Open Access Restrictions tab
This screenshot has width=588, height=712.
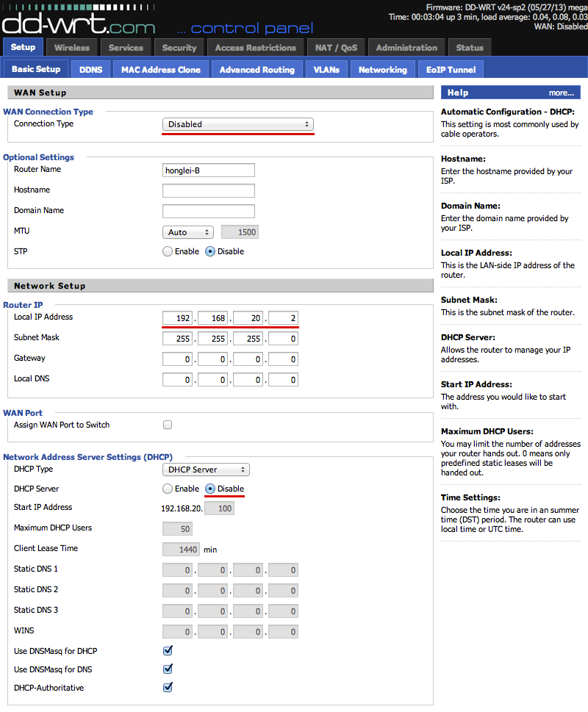tap(256, 48)
